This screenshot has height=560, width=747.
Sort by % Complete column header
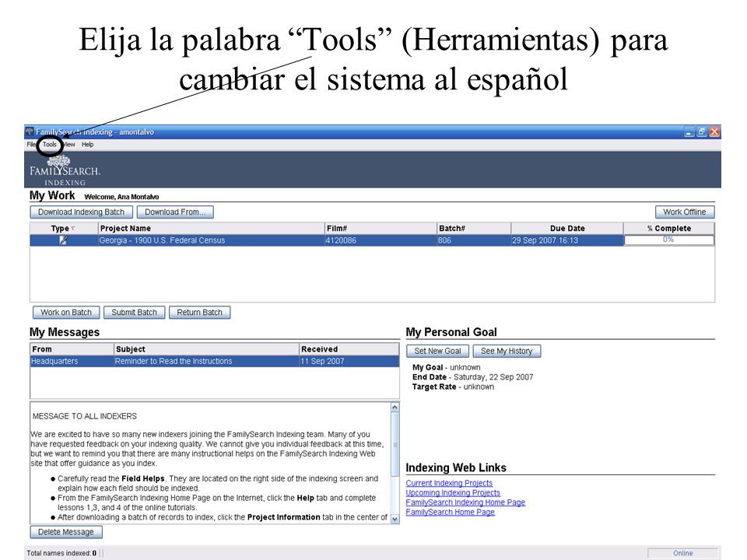[x=669, y=229]
